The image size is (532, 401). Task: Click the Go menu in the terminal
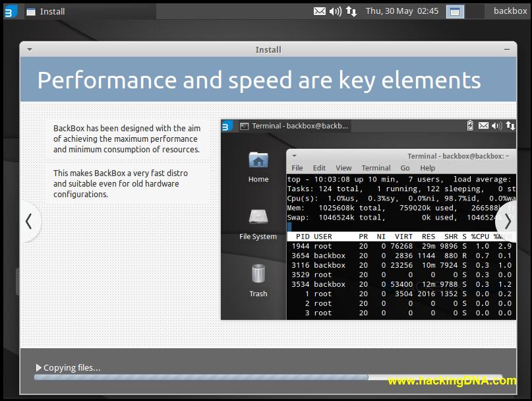(405, 168)
